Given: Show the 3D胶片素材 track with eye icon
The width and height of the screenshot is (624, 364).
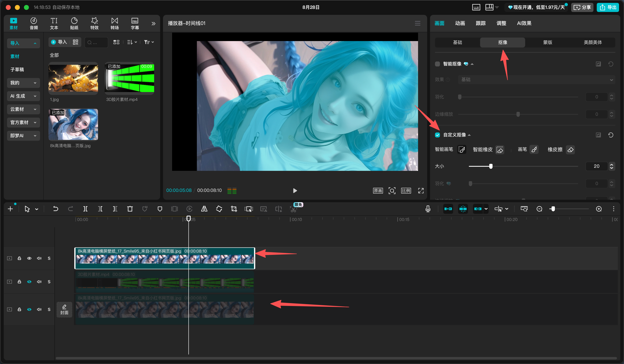Looking at the screenshot, I should click(29, 282).
